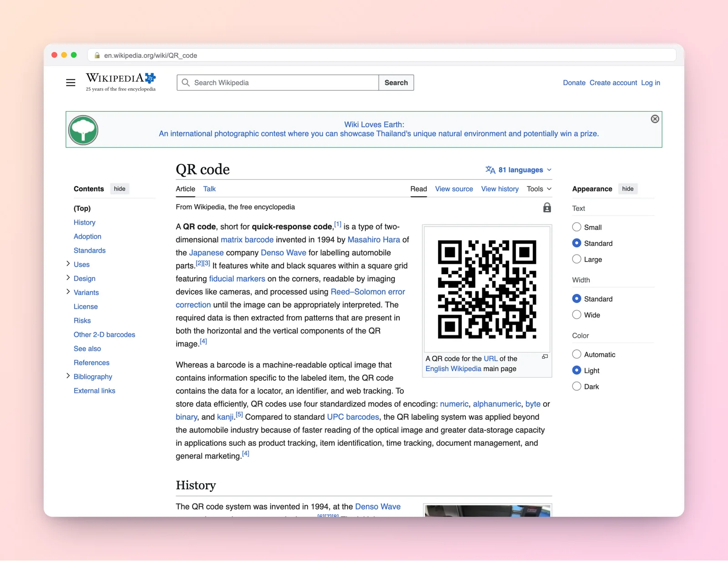This screenshot has height=561, width=728.
Task: Select Dark color mode
Action: (x=576, y=386)
